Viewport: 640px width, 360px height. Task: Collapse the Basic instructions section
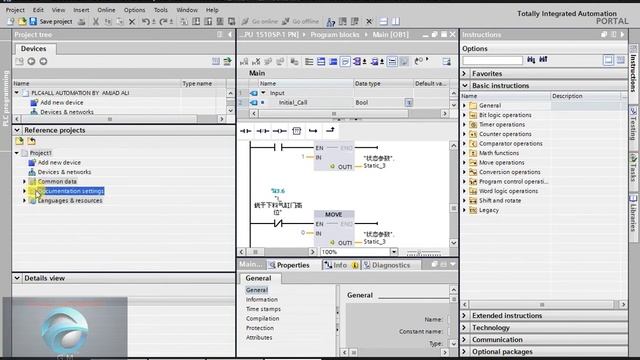click(x=464, y=86)
